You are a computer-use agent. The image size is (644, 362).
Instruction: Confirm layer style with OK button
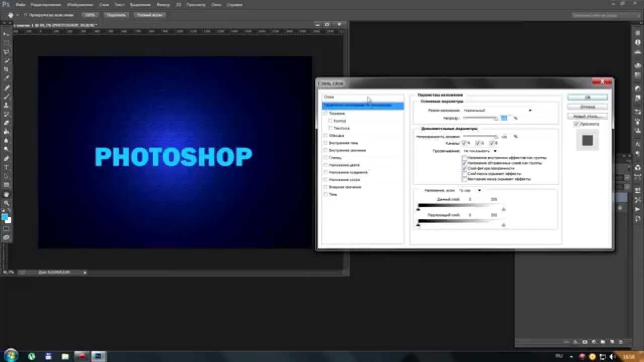pyautogui.click(x=587, y=98)
